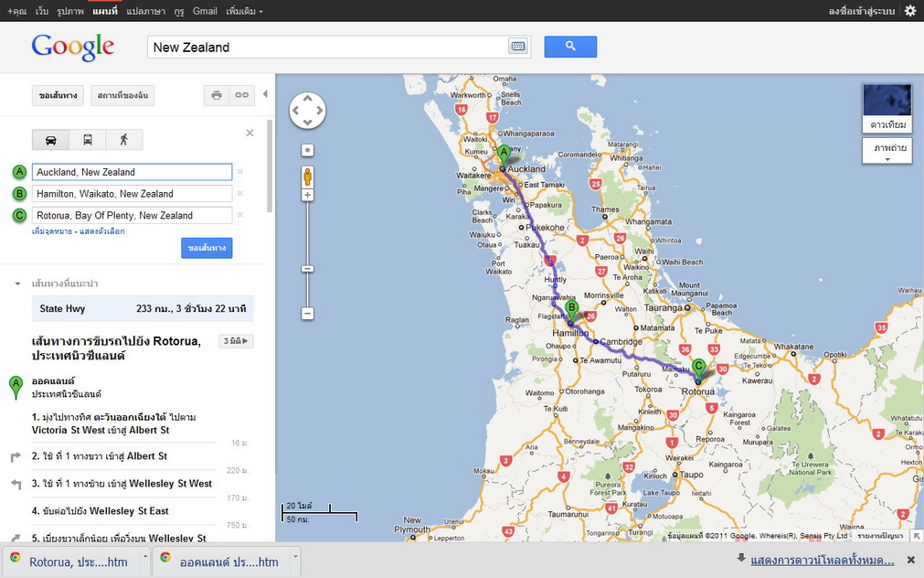Open the settings gear in the top bar

pos(910,11)
